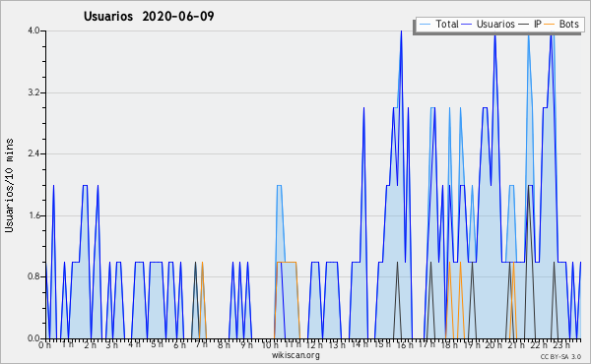Click the '11 h' x-axis label
591x364 pixels.
coord(293,344)
